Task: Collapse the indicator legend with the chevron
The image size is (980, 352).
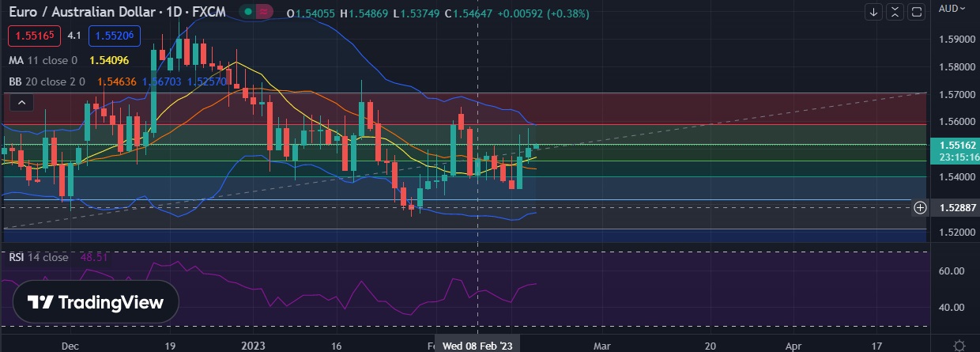Action: 21,102
